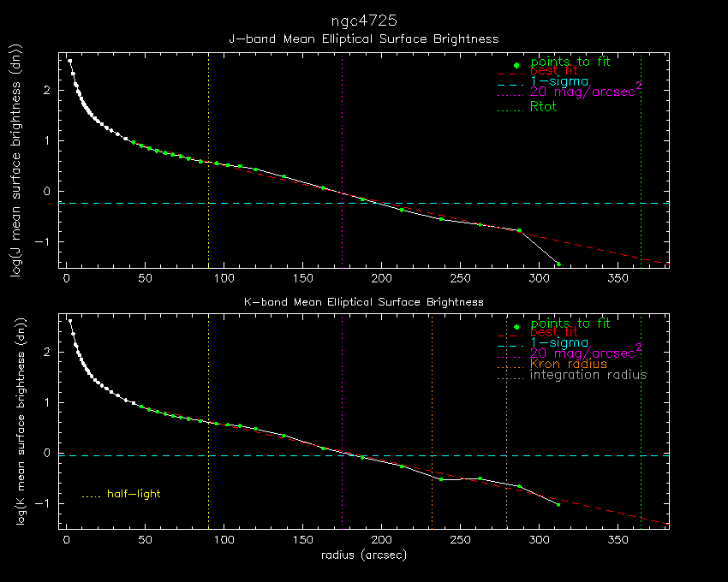Select the J-band Mean Elliptical Surface Brightness heading
The width and height of the screenshot is (728, 582).
point(363,39)
